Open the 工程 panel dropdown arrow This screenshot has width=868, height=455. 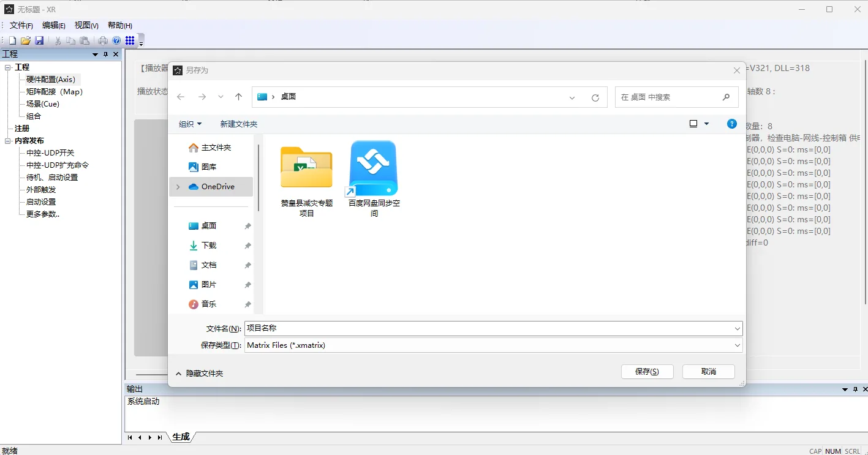click(x=95, y=55)
